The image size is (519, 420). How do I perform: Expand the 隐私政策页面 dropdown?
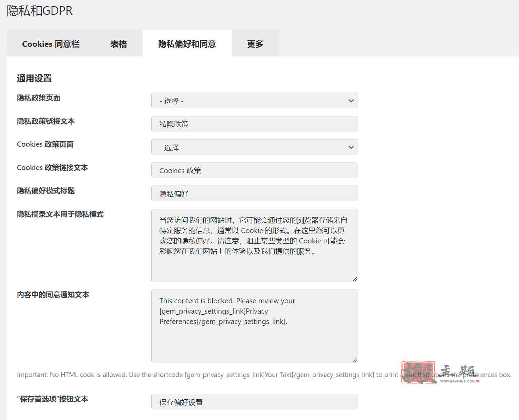(255, 101)
